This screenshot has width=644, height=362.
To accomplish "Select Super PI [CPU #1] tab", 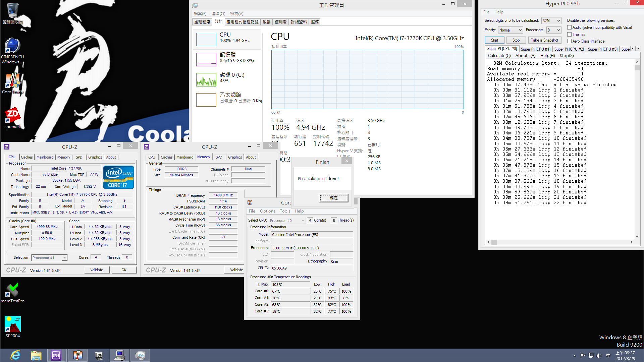I will click(535, 49).
